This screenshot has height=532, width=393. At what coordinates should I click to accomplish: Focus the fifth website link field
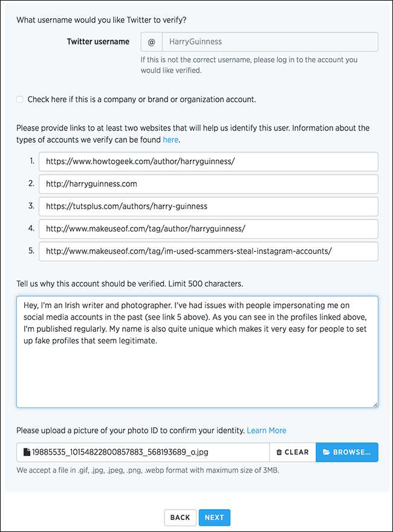[208, 251]
